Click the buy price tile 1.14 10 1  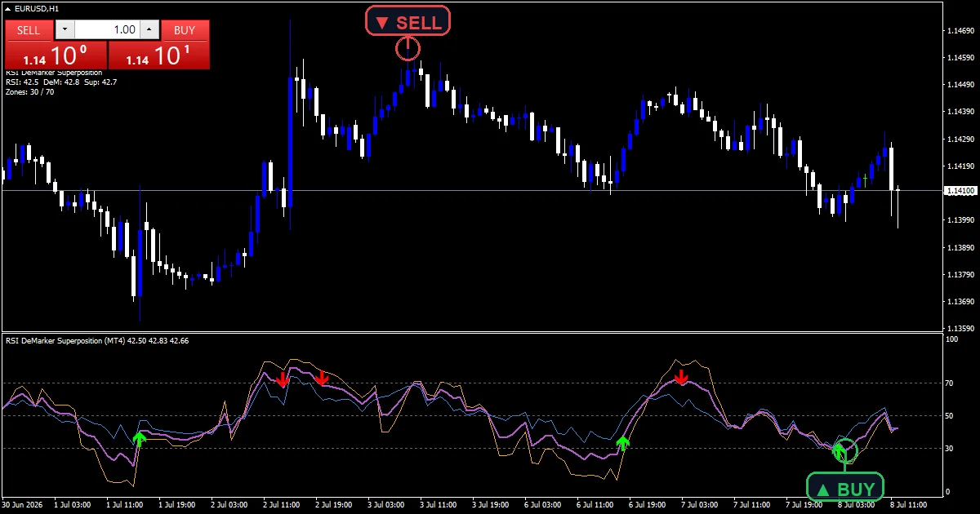pyautogui.click(x=159, y=55)
